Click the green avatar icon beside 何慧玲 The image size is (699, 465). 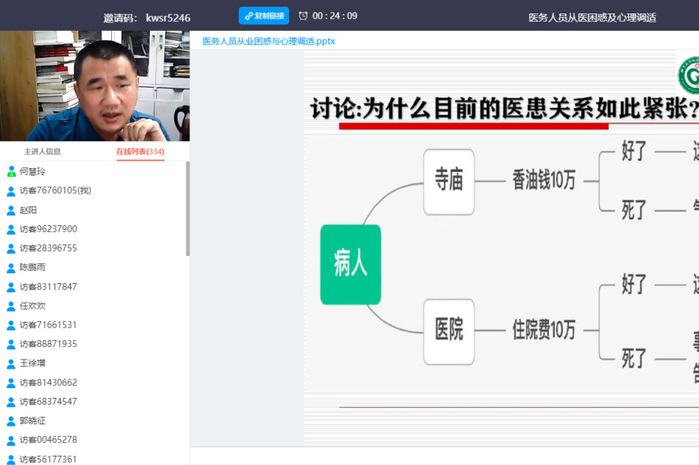point(11,172)
